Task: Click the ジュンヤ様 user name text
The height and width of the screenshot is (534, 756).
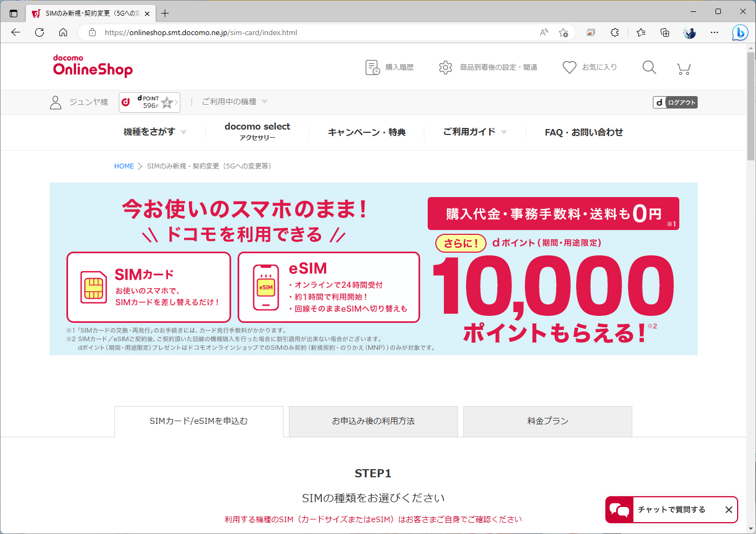Action: [89, 102]
